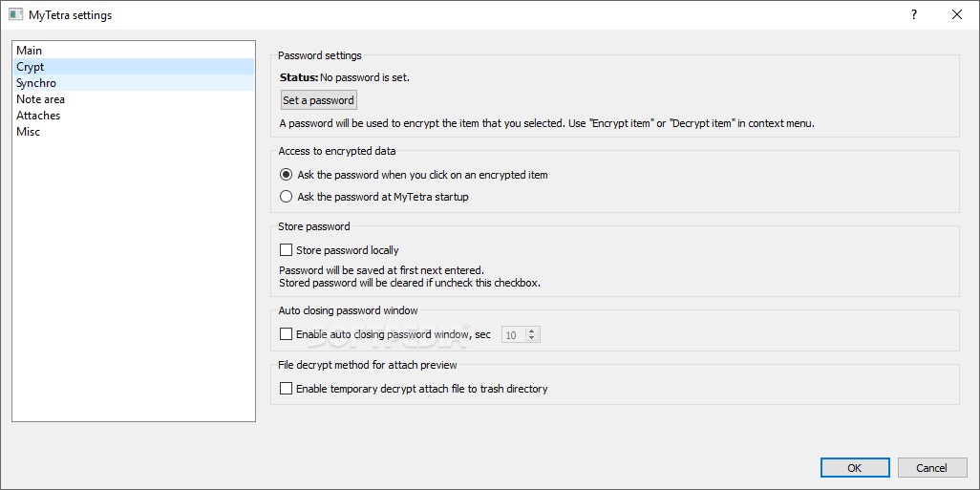Image resolution: width=980 pixels, height=490 pixels.
Task: Click the 'Auto closing password window' group label
Action: pyautogui.click(x=348, y=310)
